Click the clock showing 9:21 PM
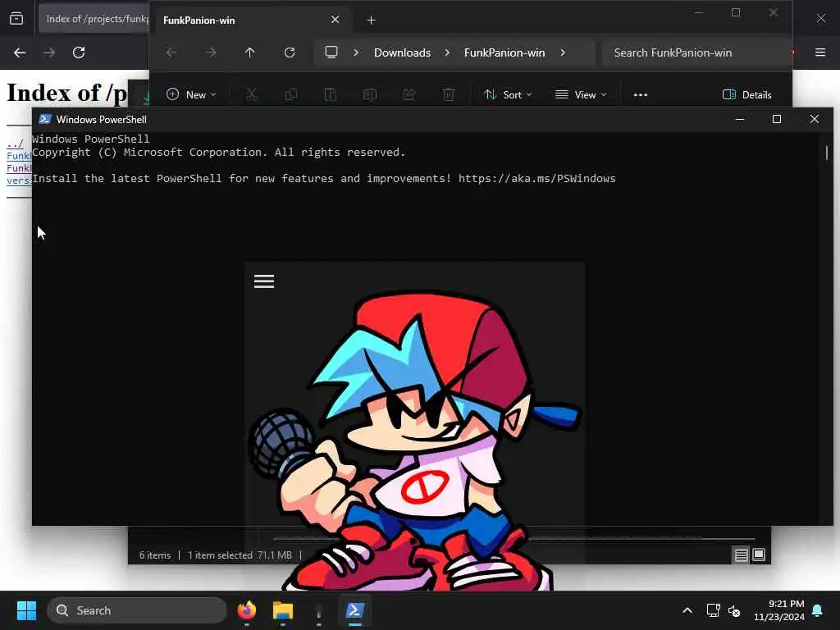The height and width of the screenshot is (630, 840). 787,604
